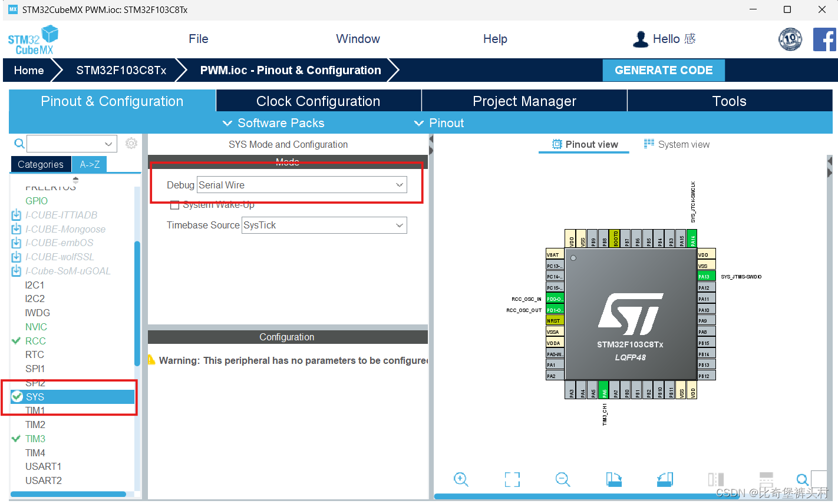Screen dimensions: 838x504
Task: Open the File menu
Action: (x=199, y=39)
